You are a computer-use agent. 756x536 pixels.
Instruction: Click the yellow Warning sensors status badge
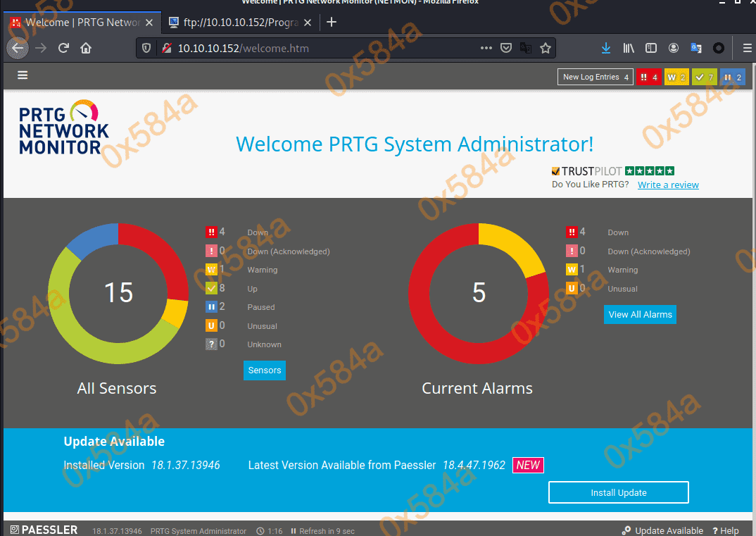point(676,77)
